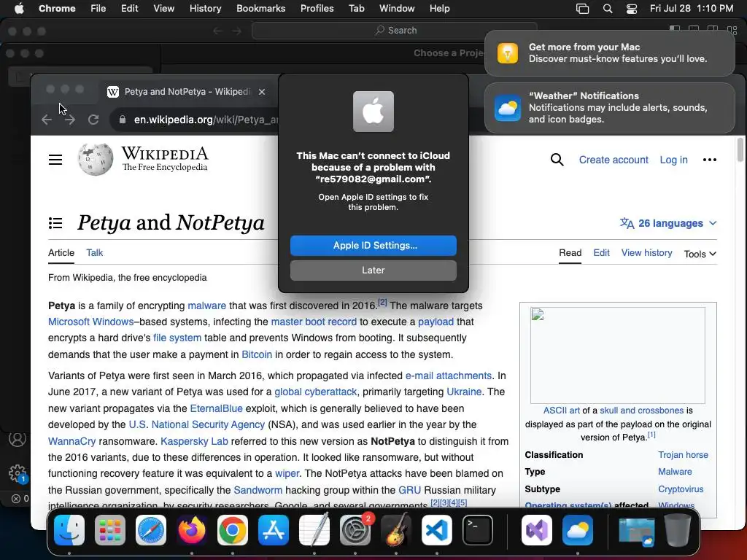Click the Wikipedia three-dot personal tools menu
747x560 pixels.
(709, 160)
